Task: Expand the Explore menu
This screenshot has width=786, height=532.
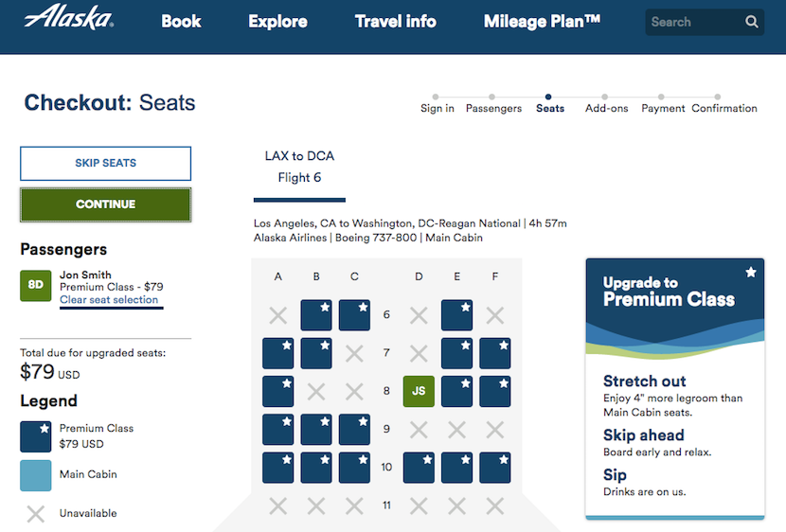Action: pos(277,21)
